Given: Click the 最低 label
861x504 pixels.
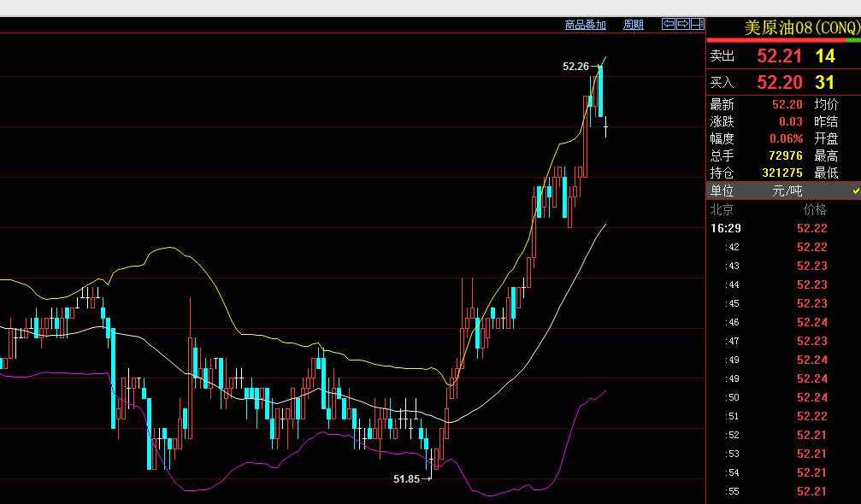Looking at the screenshot, I should [827, 173].
